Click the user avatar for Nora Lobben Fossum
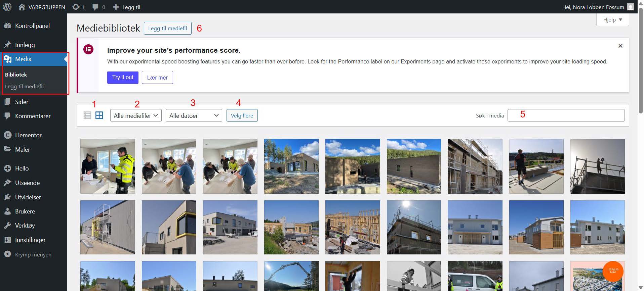The height and width of the screenshot is (291, 644). tap(631, 7)
